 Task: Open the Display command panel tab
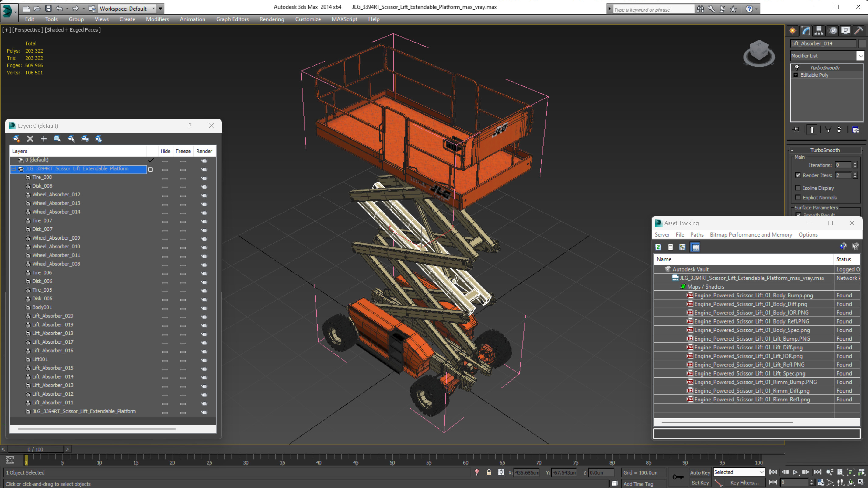(845, 31)
